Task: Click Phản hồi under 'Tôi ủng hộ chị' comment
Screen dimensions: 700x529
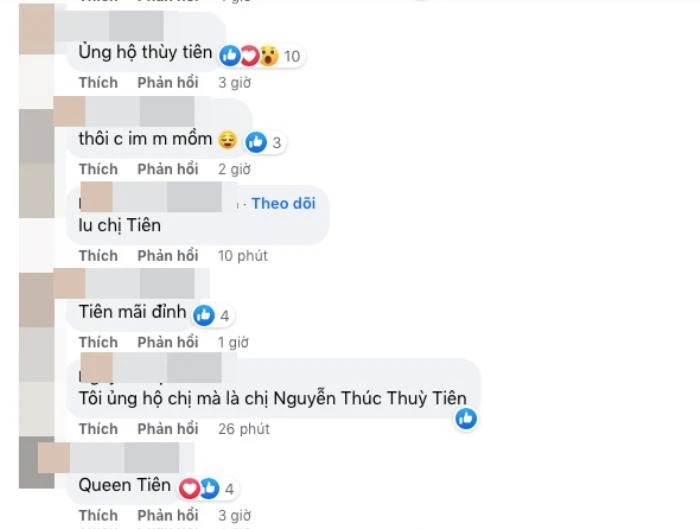Action: [x=168, y=429]
